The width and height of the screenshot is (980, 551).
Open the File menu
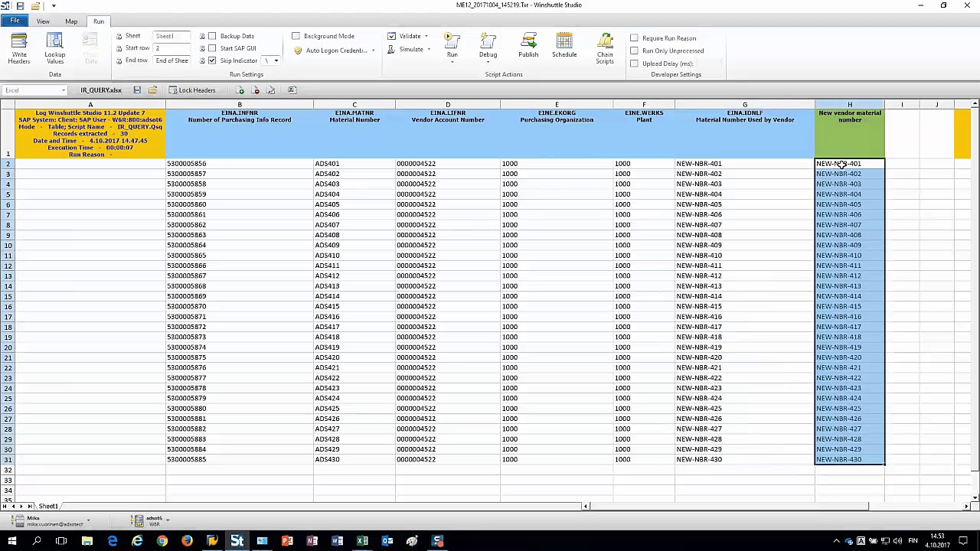15,21
